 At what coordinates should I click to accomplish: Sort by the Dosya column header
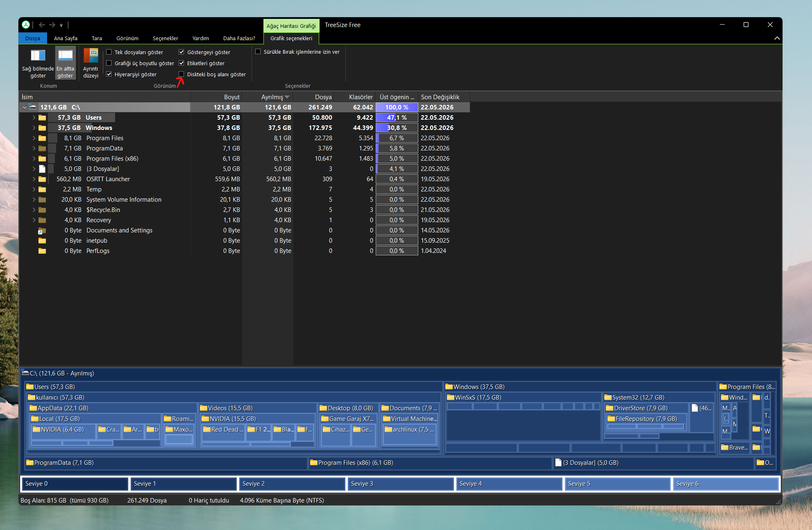[x=313, y=97]
